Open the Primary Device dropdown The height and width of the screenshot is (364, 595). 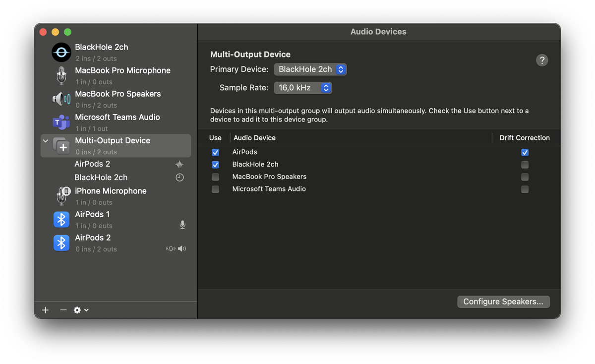310,69
